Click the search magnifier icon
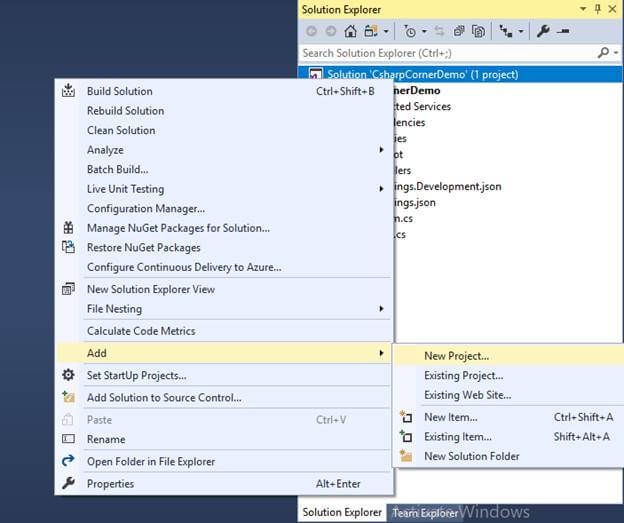Screen dimensions: 624x523 click(603, 53)
